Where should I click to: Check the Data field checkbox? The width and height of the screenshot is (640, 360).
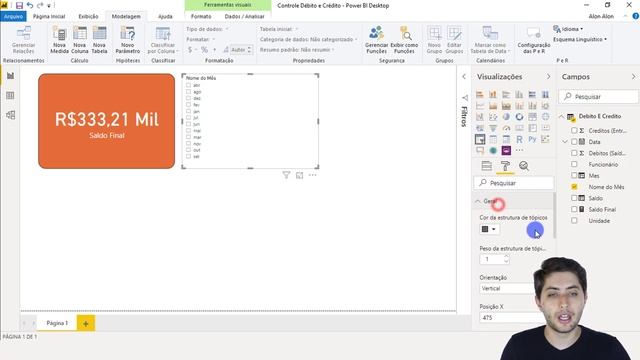(x=574, y=142)
